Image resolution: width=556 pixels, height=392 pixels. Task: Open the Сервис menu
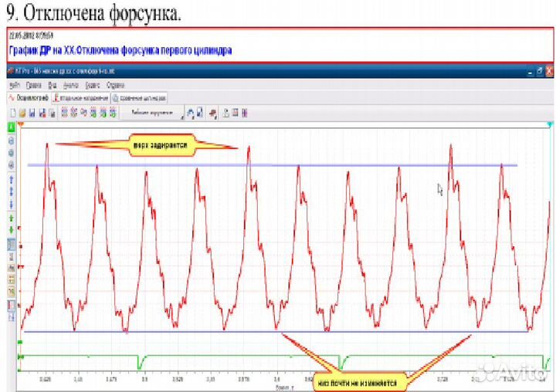coord(93,86)
